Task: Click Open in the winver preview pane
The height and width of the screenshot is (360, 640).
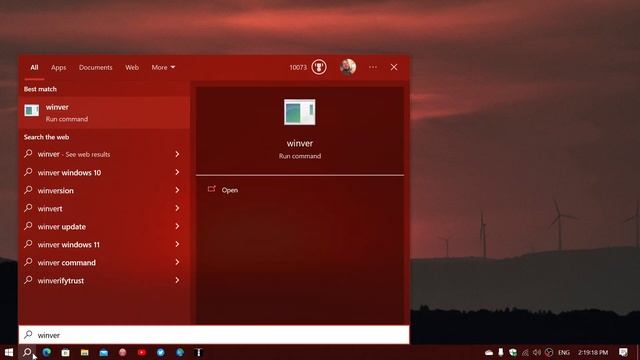Action: (229, 190)
